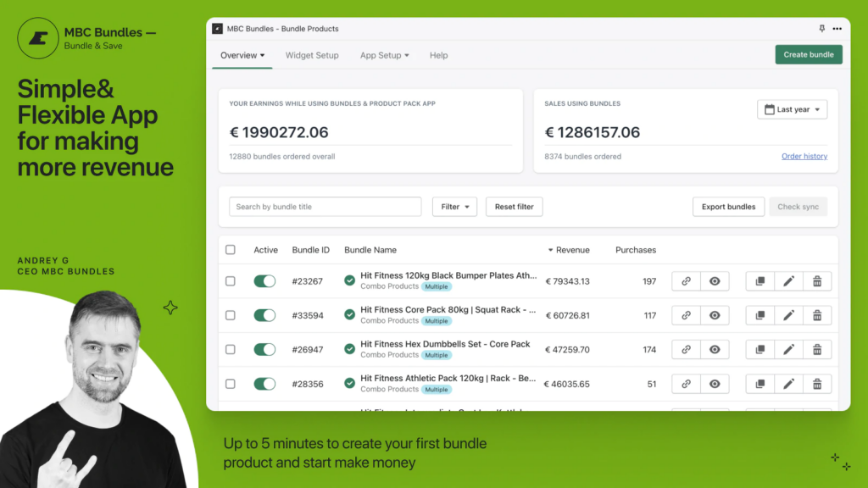The image size is (868, 488).
Task: Click the € 1990272.06 earnings value
Action: (x=279, y=132)
